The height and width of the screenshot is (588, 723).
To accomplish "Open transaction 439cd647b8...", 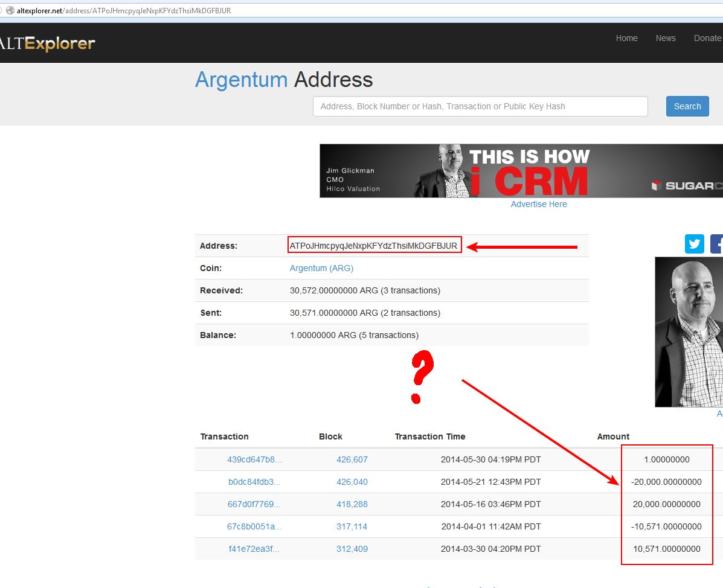I will (254, 459).
